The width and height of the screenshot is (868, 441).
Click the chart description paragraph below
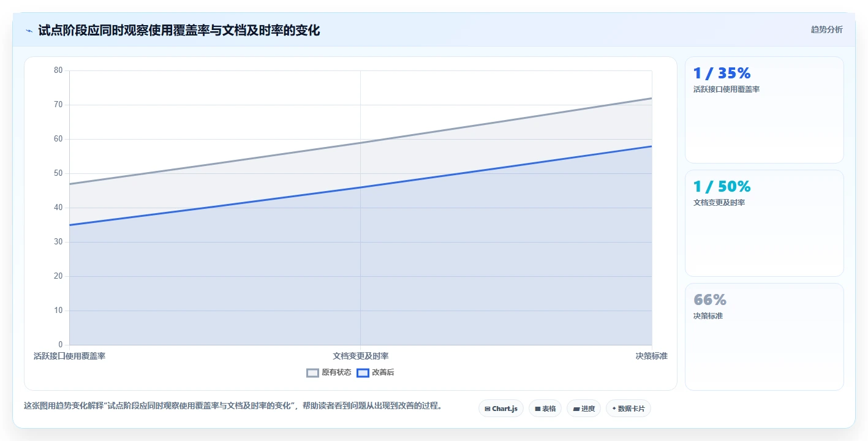(x=233, y=405)
